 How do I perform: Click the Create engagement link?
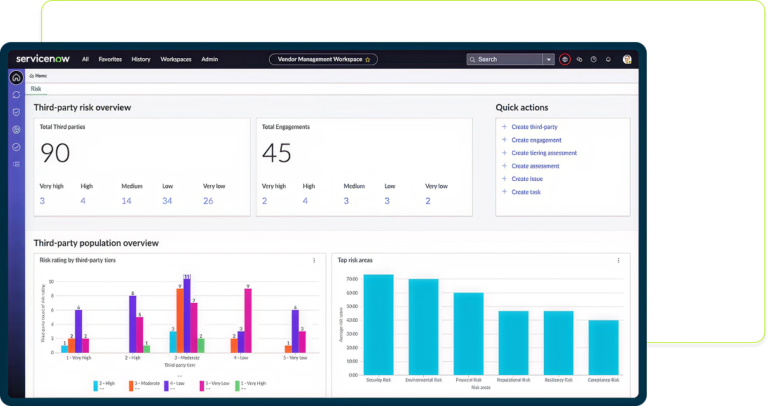point(536,140)
